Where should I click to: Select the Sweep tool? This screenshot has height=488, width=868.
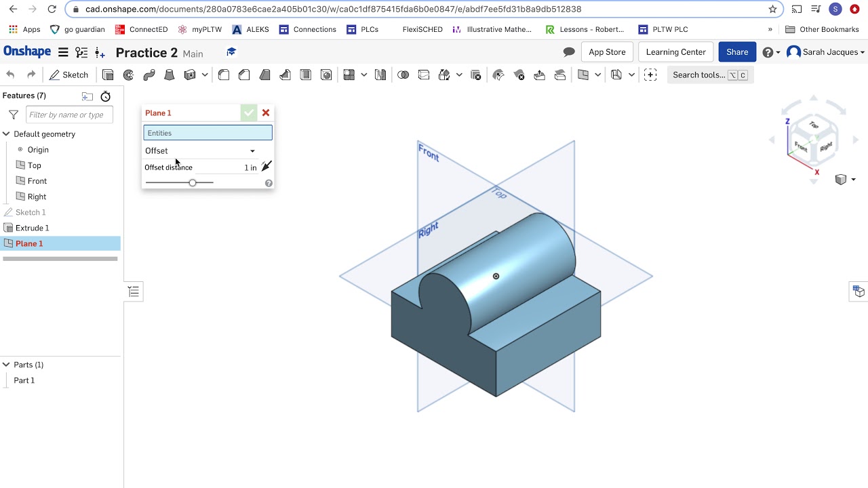[x=149, y=75]
